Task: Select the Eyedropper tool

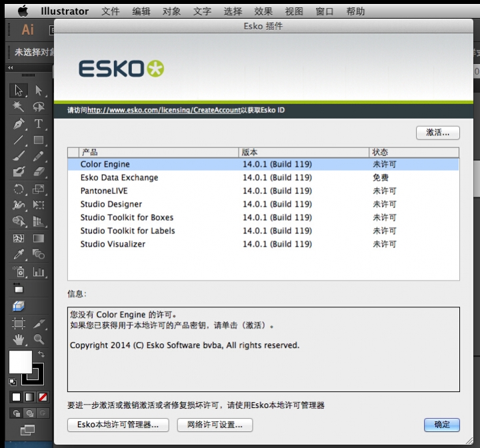Action: pyautogui.click(x=19, y=254)
